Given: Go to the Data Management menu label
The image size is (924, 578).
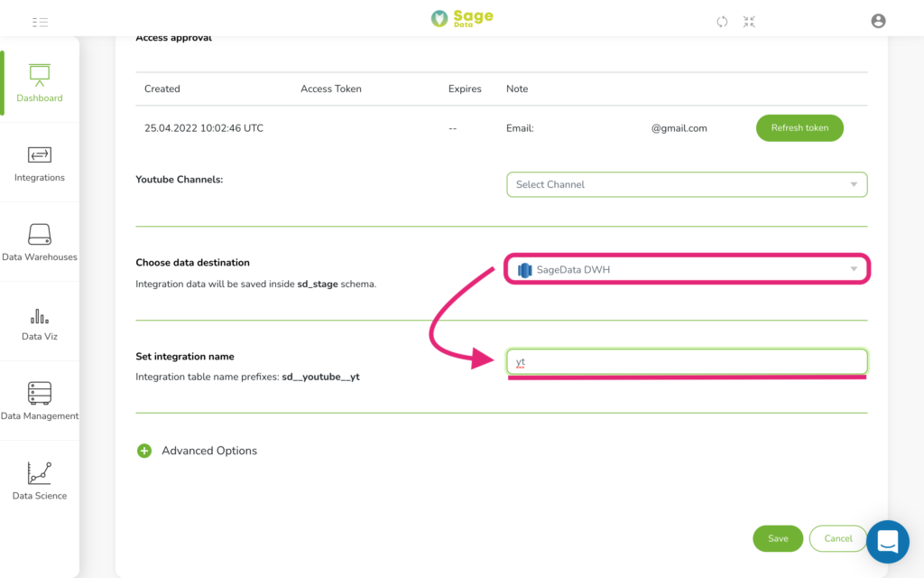Looking at the screenshot, I should (40, 415).
